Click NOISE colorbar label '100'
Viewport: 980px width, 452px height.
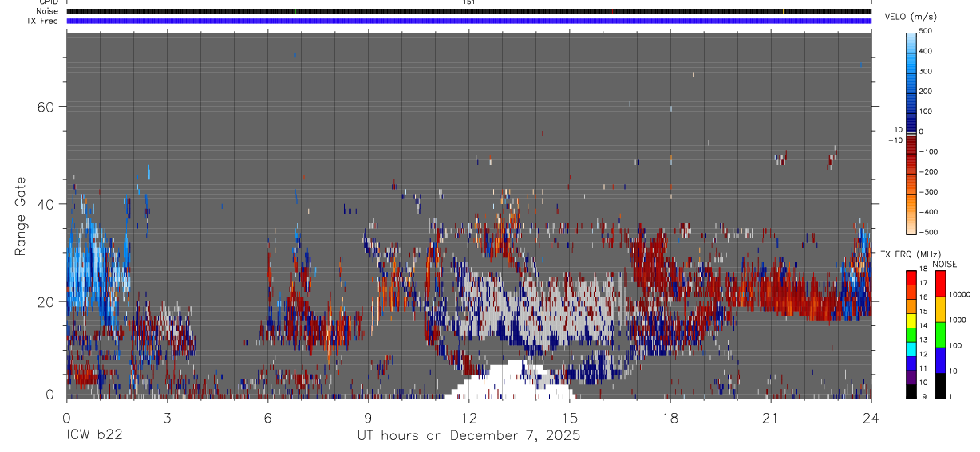pos(957,345)
